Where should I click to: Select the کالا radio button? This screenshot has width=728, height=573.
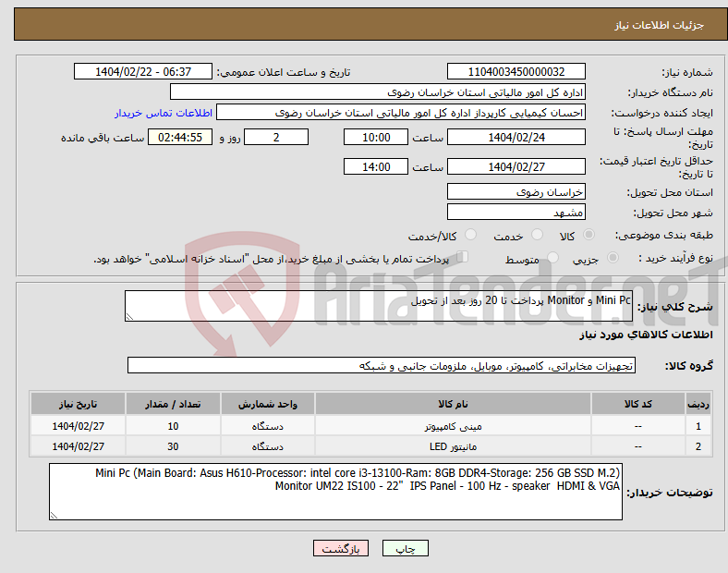588,235
